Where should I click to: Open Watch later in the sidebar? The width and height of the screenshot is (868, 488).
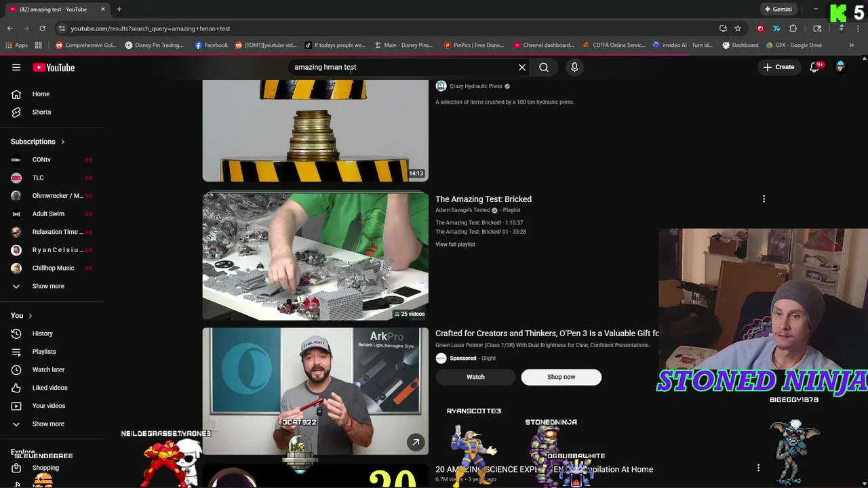coord(48,369)
